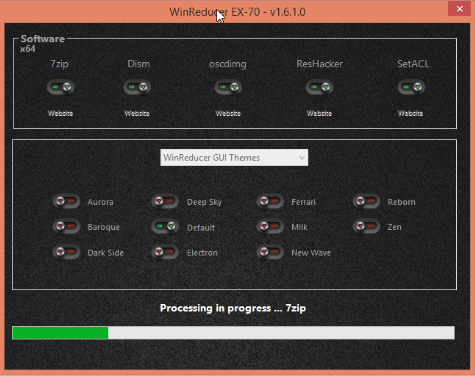Open the Website link under SetACL
The image size is (475, 376).
411,113
